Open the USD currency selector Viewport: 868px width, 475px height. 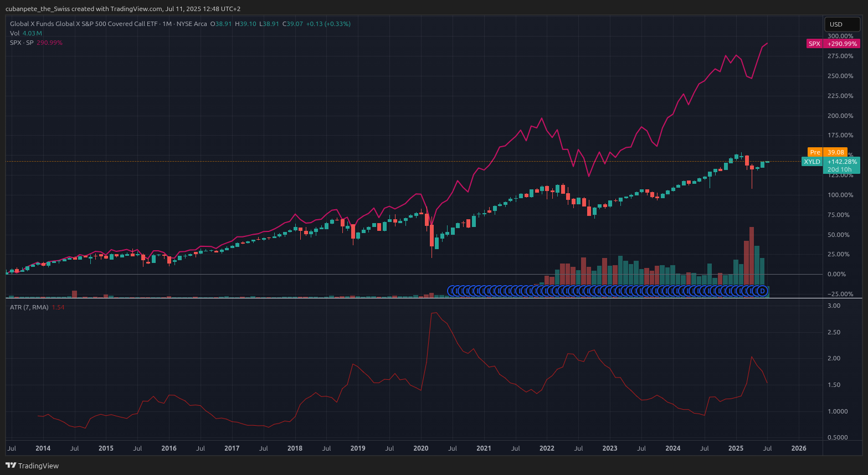(842, 24)
